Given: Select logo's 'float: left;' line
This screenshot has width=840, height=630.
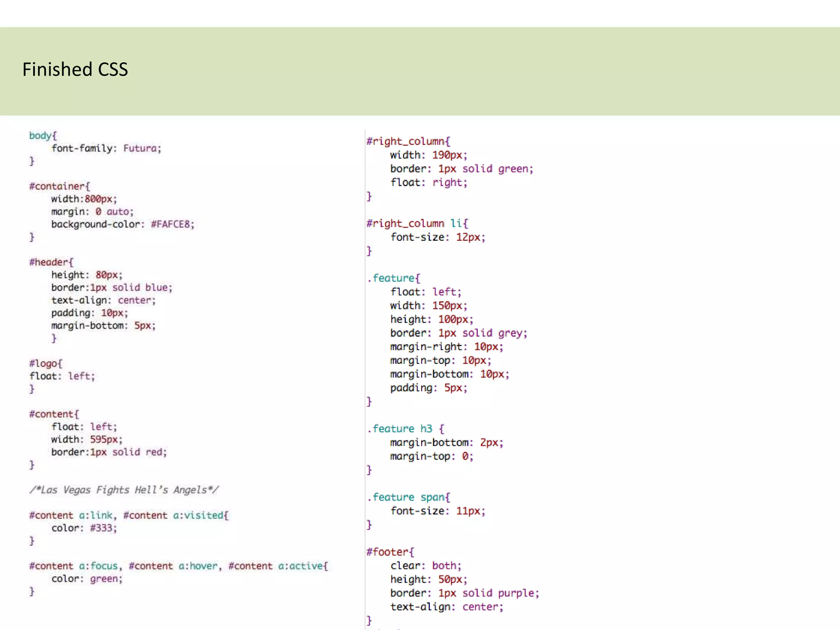Looking at the screenshot, I should 62,376.
